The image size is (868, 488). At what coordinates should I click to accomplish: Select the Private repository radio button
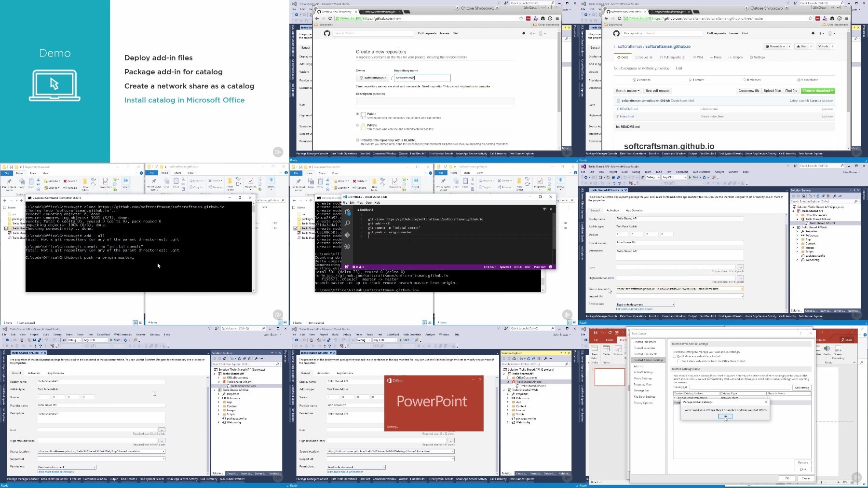coord(357,125)
